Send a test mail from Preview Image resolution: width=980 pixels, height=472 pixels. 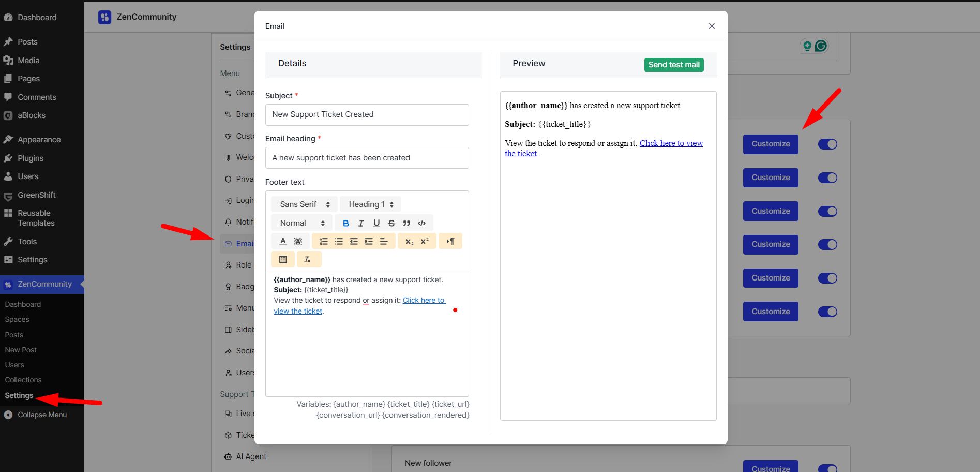pyautogui.click(x=674, y=65)
